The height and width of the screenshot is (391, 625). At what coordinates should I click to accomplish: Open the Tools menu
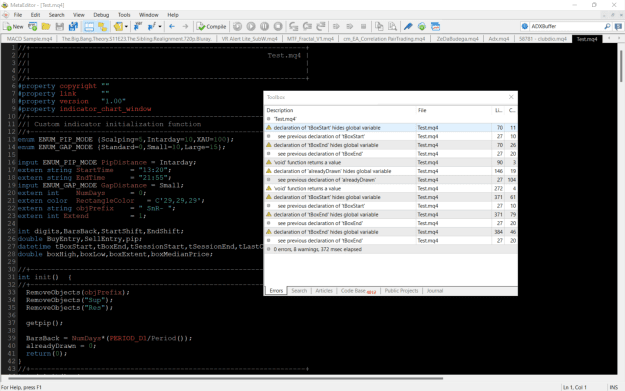(x=124, y=15)
